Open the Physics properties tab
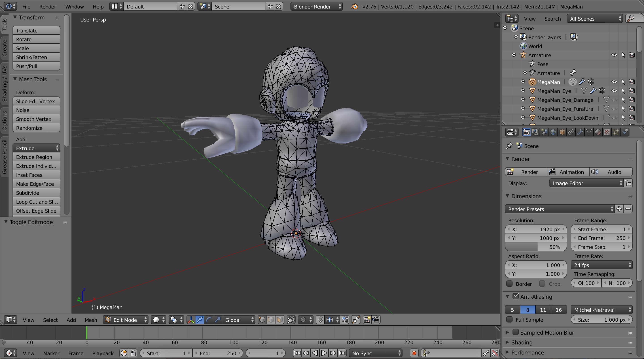The image size is (644, 359). [625, 132]
